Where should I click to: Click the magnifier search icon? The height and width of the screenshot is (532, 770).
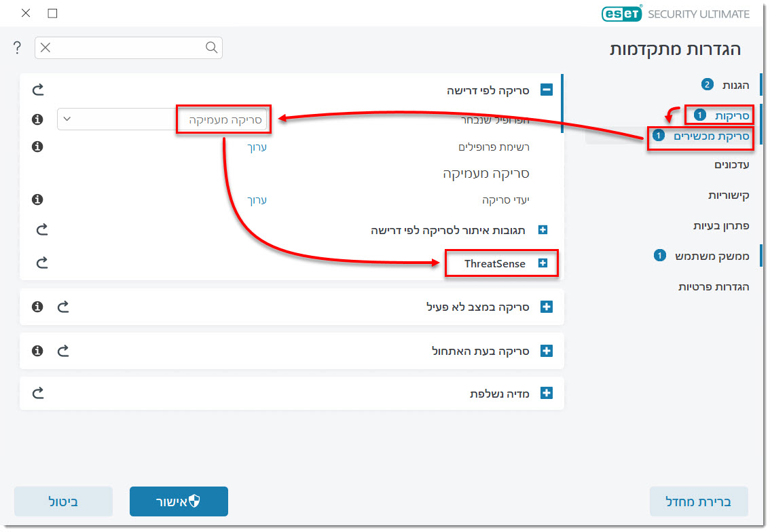pyautogui.click(x=211, y=47)
